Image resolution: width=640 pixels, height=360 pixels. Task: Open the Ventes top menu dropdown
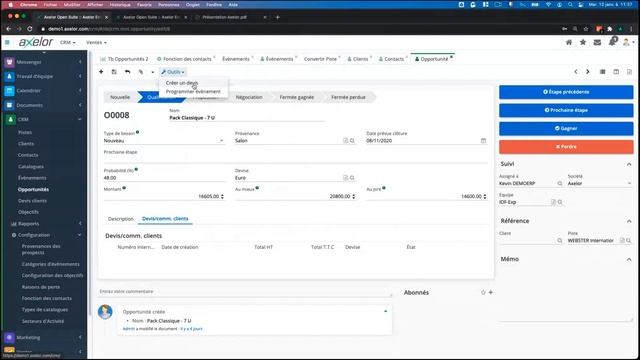coord(96,42)
